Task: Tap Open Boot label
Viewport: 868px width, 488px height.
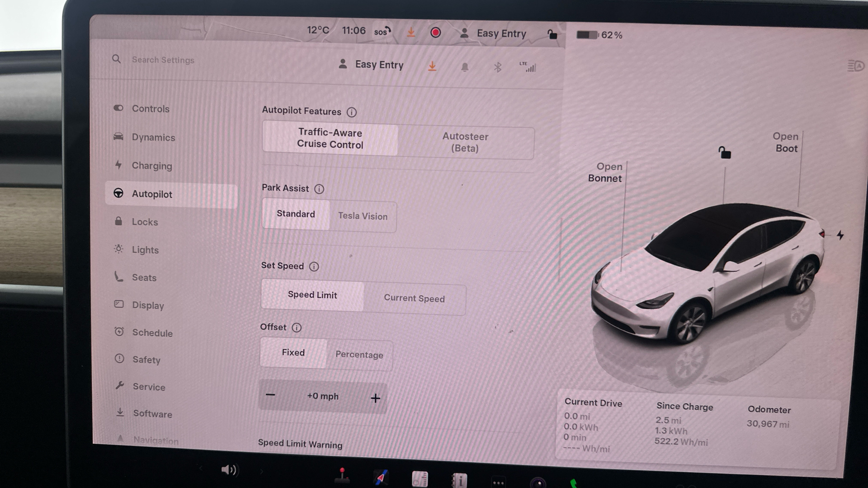Action: pyautogui.click(x=786, y=142)
